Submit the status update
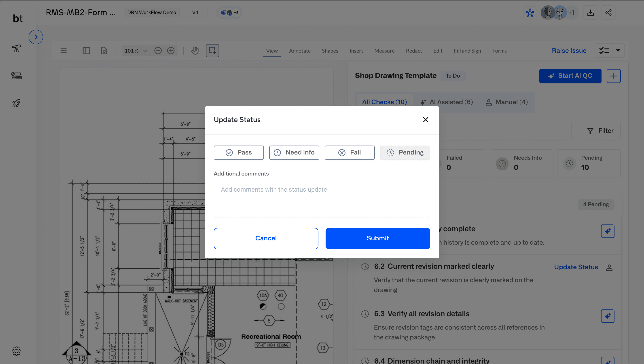Image resolution: width=644 pixels, height=364 pixels. (378, 238)
